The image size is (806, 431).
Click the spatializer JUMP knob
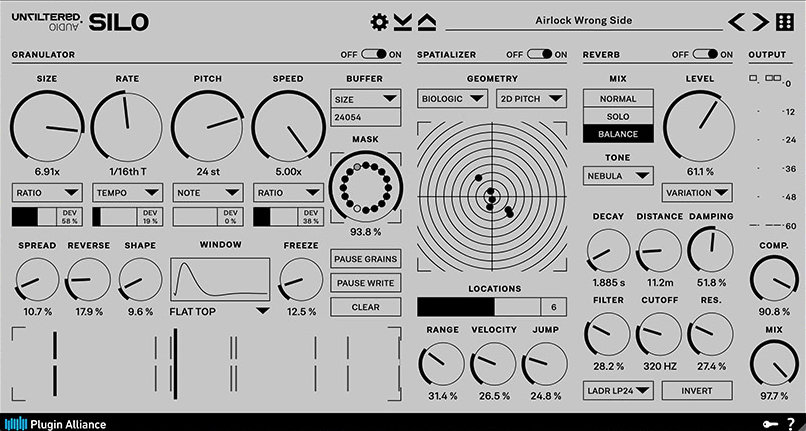[545, 363]
